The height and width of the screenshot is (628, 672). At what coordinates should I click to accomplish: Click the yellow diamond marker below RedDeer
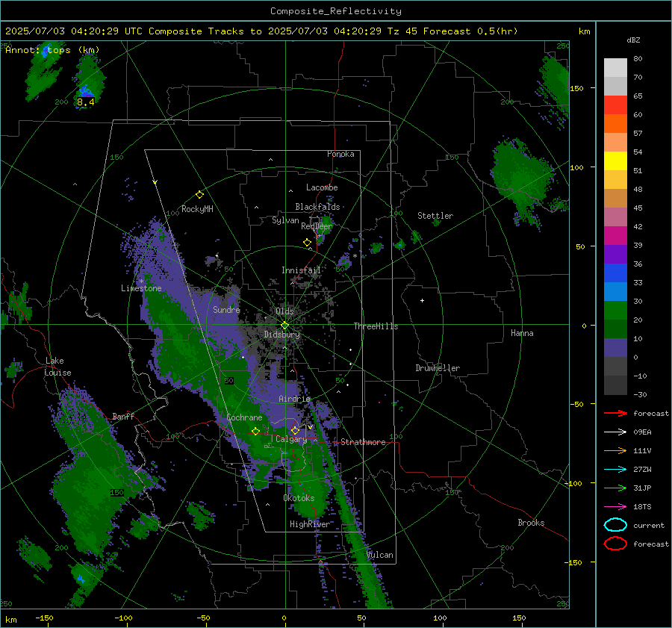click(308, 243)
